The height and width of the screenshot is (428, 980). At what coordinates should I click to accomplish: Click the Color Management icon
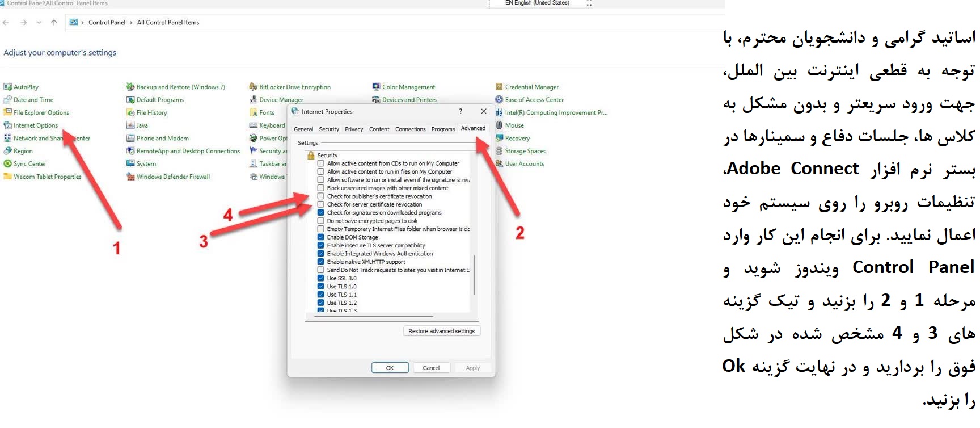376,87
